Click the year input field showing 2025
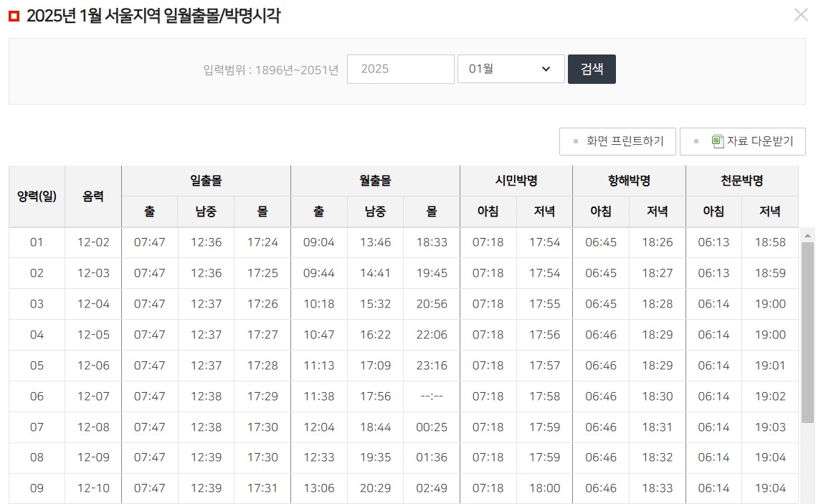 (400, 69)
